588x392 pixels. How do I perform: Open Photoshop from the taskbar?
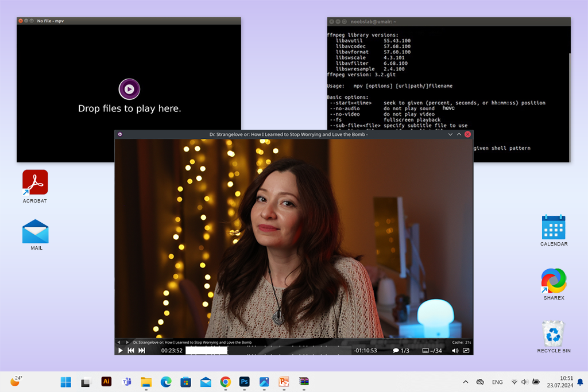245,382
